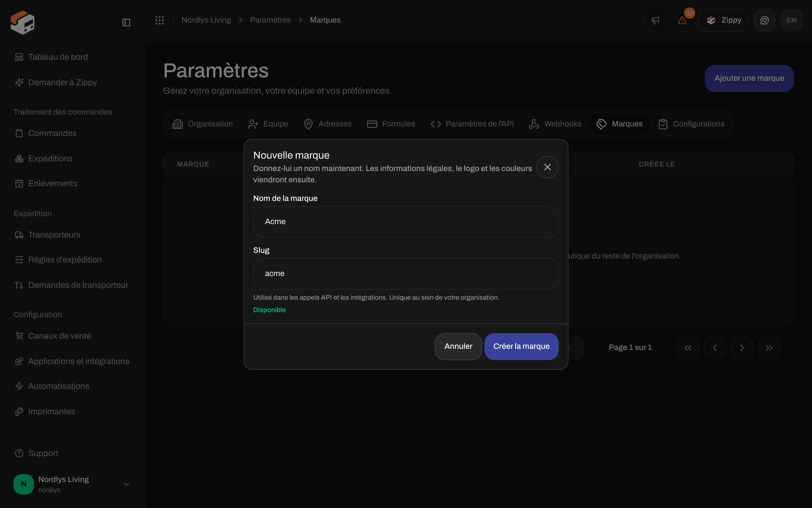Screen dimensions: 812x508
Task: Switch to the Organisation tab
Action: pyautogui.click(x=202, y=124)
